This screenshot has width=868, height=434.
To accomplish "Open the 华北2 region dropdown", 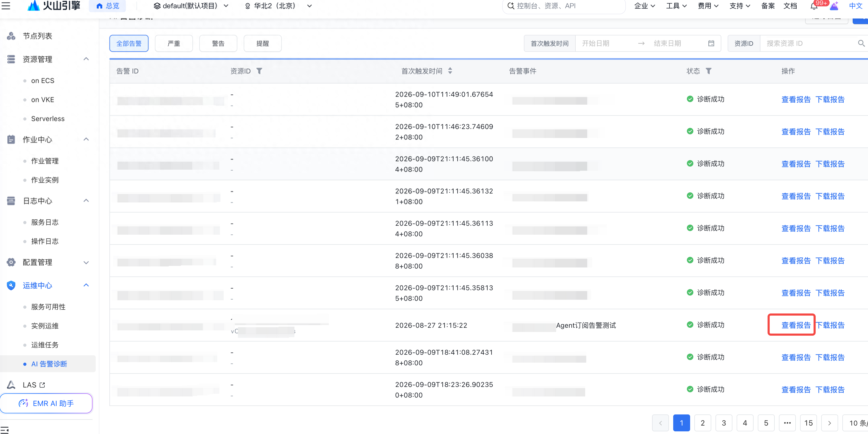I will tap(278, 6).
